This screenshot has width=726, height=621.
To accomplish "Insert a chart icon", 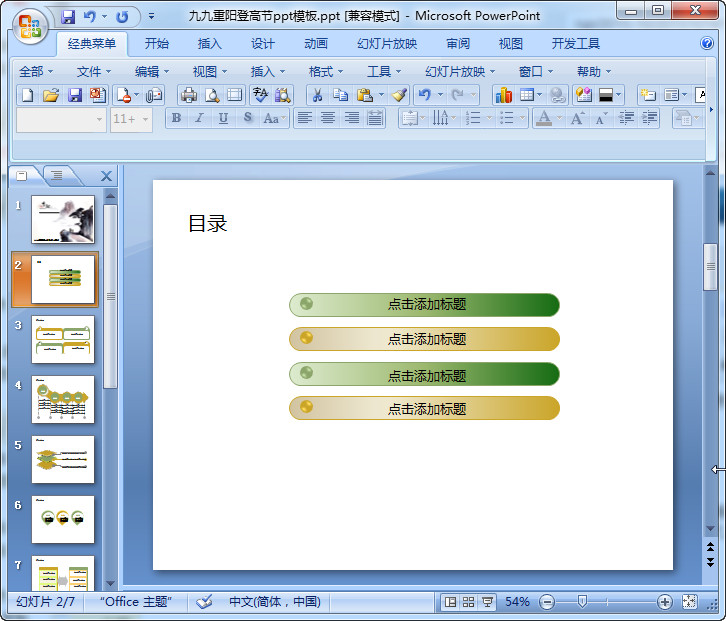I will [x=504, y=95].
